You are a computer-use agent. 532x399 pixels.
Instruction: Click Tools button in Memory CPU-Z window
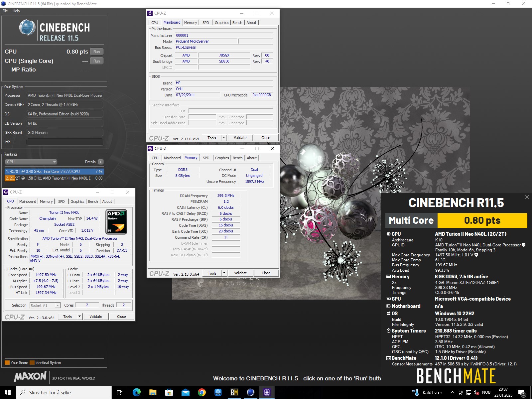[212, 273]
